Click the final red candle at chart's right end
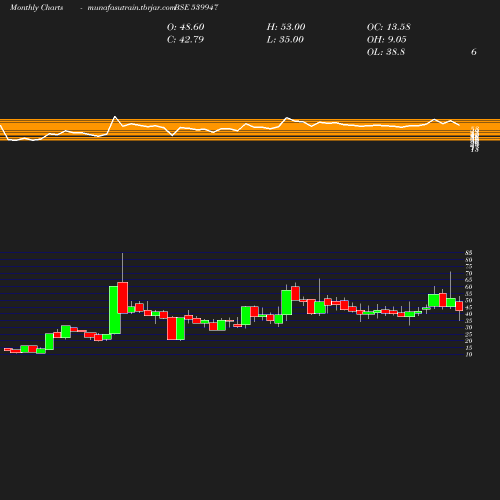The image size is (500, 500). point(459,306)
